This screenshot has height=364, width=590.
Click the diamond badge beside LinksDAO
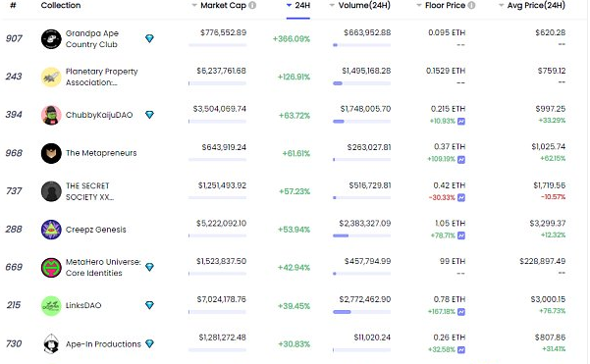149,305
